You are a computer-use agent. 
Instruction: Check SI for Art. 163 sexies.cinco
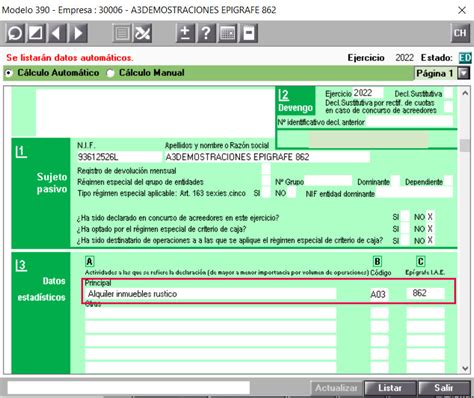tap(266, 192)
